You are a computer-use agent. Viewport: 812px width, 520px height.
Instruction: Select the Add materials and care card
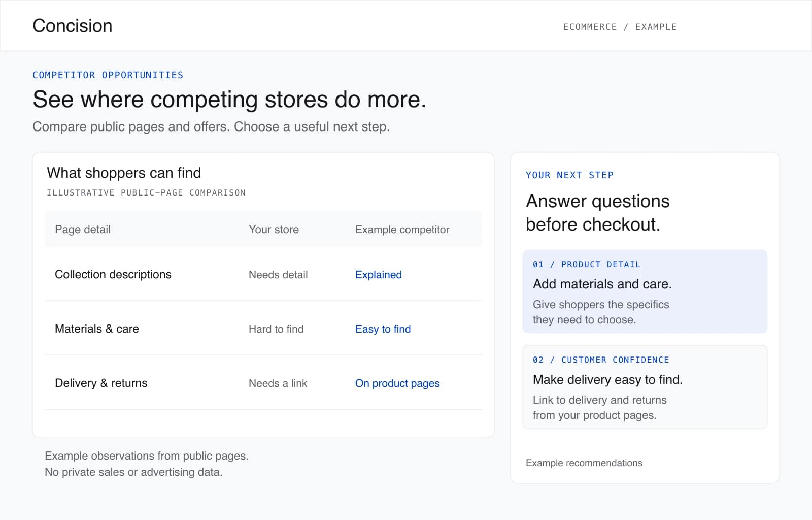point(645,291)
